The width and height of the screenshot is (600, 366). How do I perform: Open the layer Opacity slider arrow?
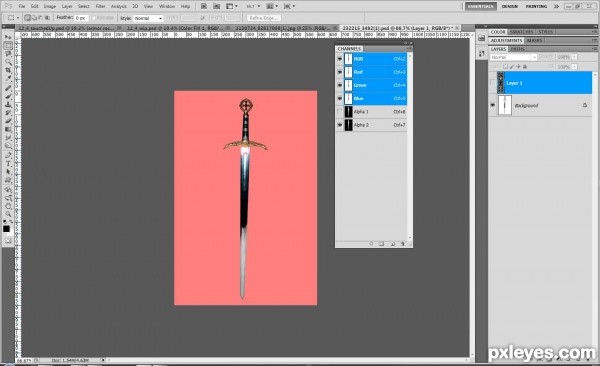574,57
